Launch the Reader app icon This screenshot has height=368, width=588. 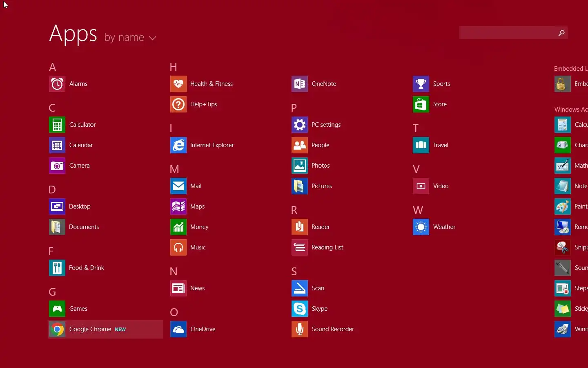(x=300, y=227)
